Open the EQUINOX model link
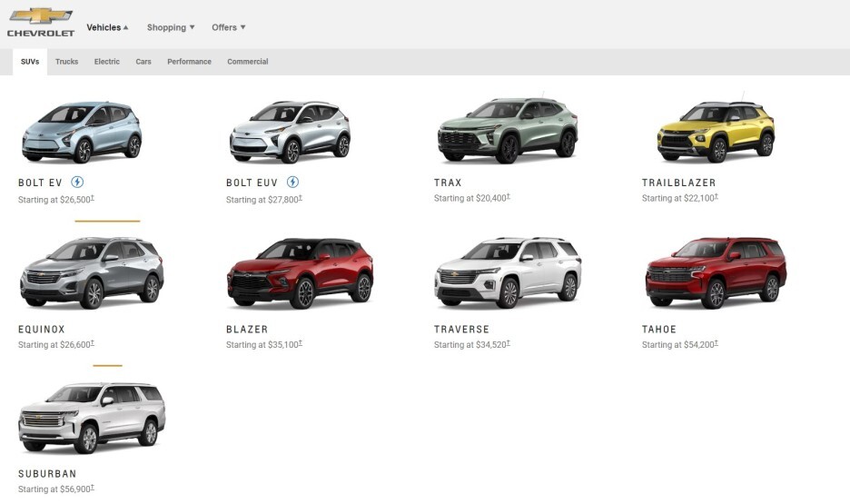Viewport: 850px width, 504px height. (42, 329)
